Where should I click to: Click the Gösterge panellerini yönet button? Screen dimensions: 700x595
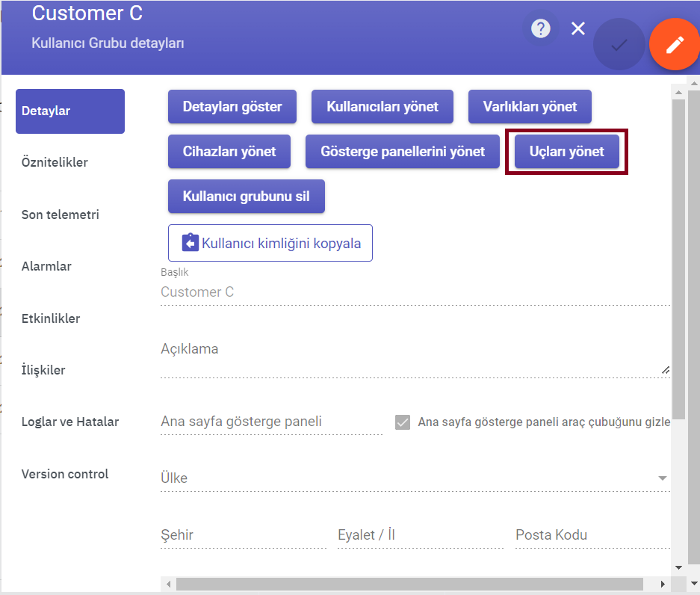click(402, 152)
